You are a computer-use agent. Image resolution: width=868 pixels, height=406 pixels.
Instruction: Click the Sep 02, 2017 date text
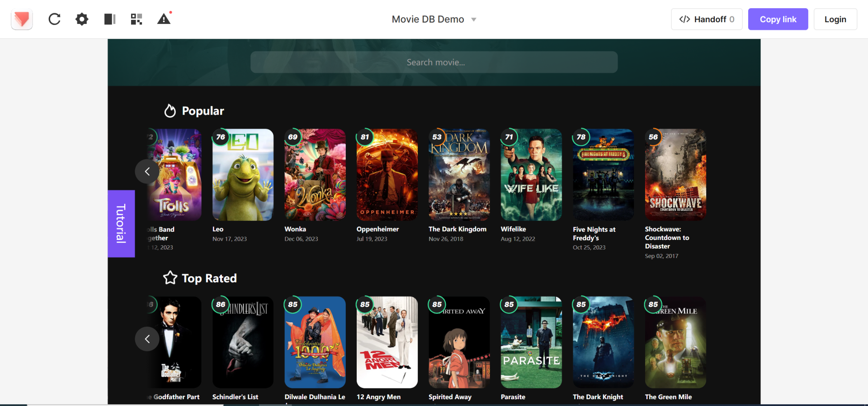click(662, 256)
